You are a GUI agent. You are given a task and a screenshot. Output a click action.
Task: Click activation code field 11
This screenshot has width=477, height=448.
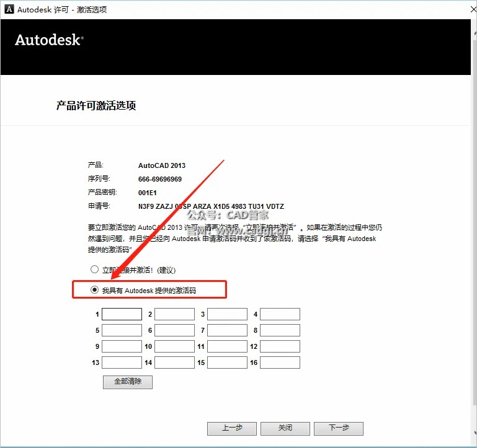[x=227, y=346]
